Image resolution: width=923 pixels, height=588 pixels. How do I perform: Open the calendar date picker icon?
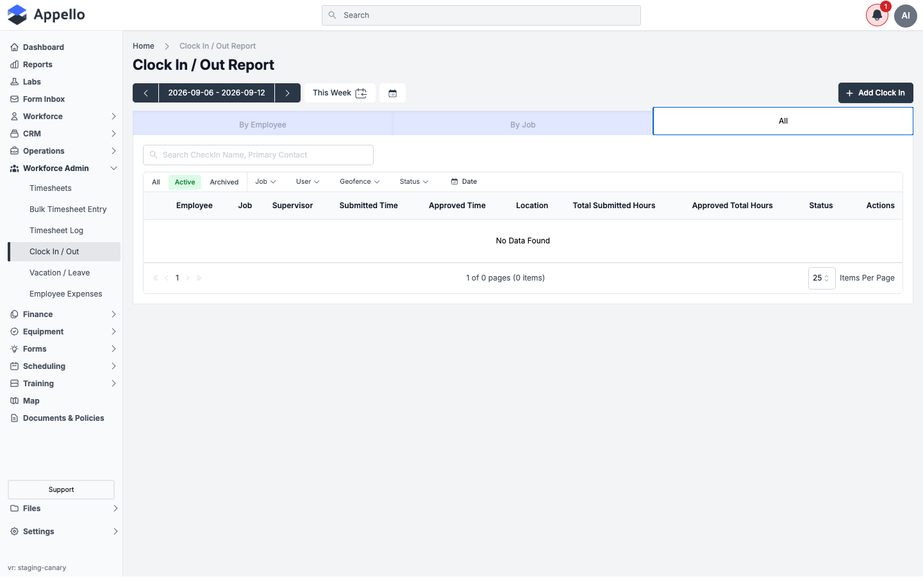[393, 93]
